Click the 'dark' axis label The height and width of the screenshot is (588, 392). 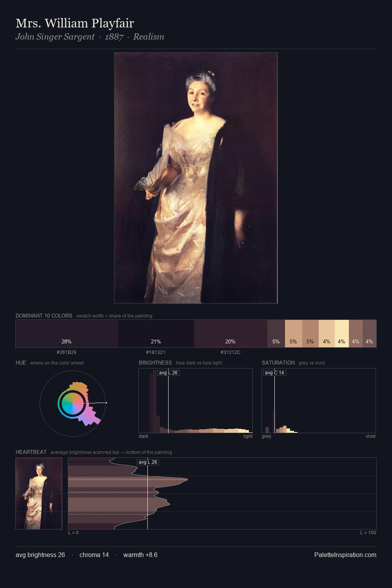point(143,436)
